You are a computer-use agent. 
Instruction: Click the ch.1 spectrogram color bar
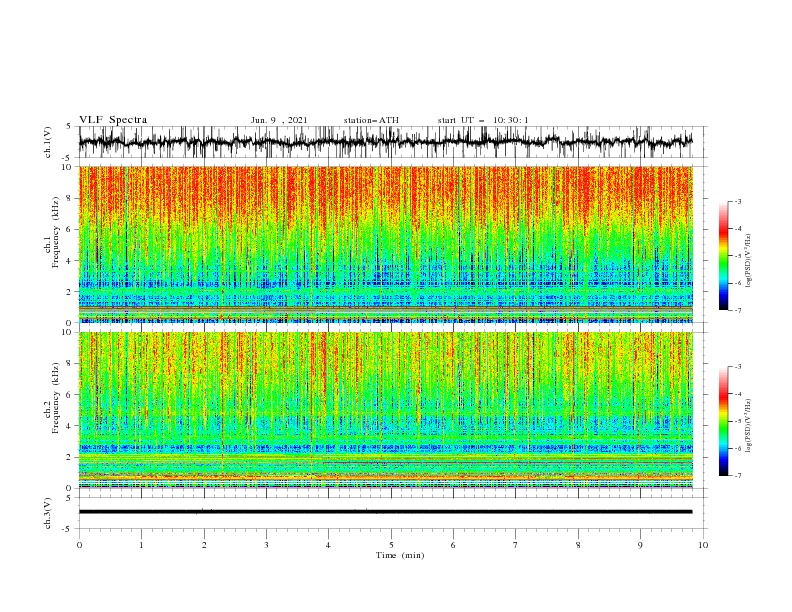click(x=724, y=256)
